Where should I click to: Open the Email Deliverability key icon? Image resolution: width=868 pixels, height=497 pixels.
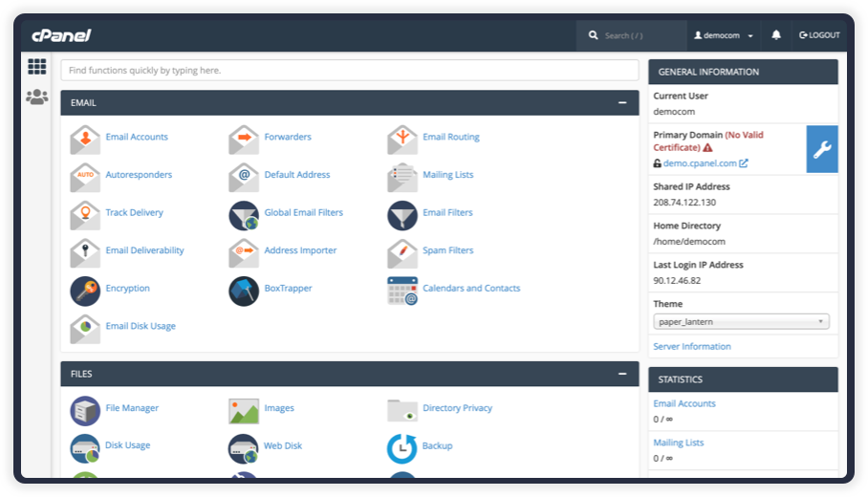pyautogui.click(x=85, y=253)
